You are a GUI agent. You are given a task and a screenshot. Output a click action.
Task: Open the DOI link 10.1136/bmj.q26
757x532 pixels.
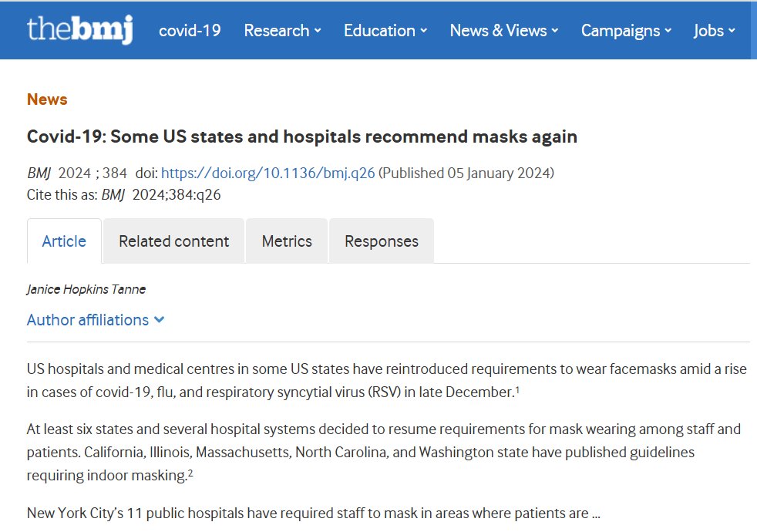pyautogui.click(x=267, y=173)
